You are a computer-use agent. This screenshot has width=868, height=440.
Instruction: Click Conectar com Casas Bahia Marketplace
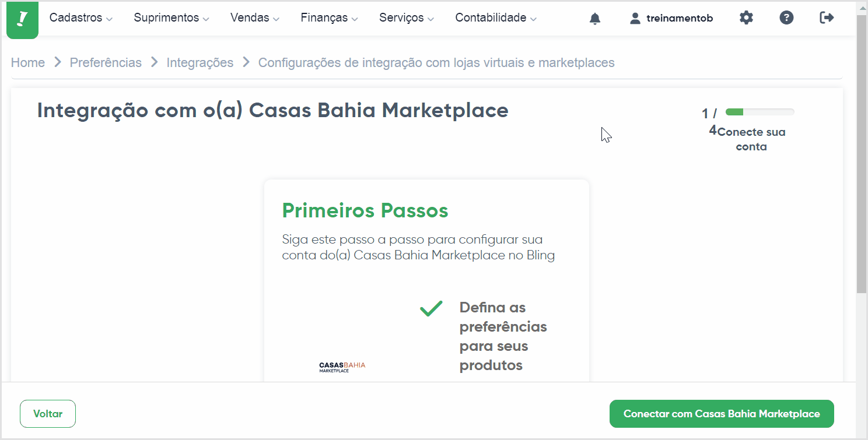click(x=722, y=414)
